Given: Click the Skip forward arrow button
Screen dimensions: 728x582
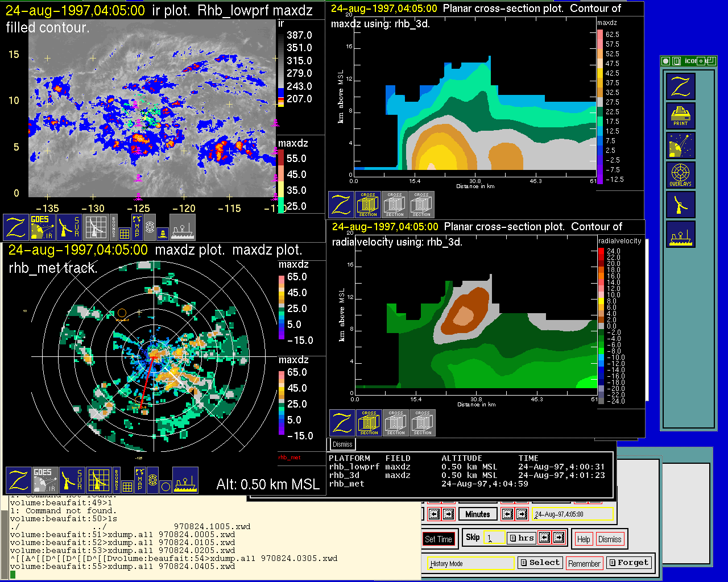Looking at the screenshot, I should [x=559, y=538].
